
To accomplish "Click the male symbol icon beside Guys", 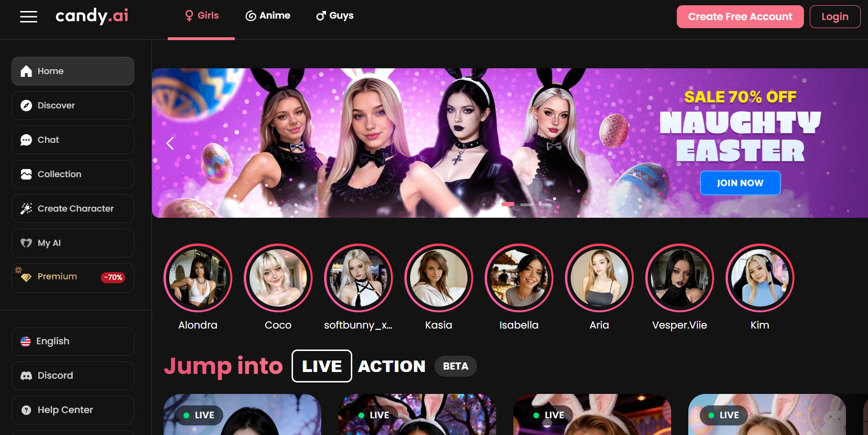I will [x=321, y=16].
